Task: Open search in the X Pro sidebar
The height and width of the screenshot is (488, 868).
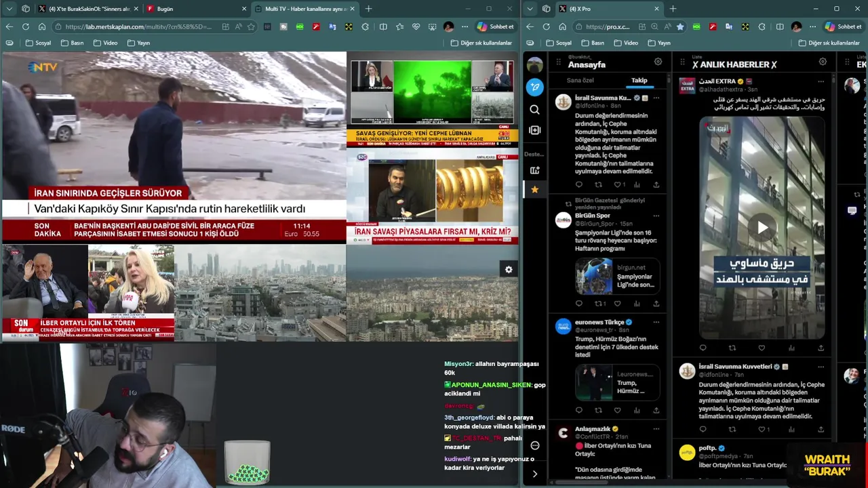Action: (x=535, y=109)
